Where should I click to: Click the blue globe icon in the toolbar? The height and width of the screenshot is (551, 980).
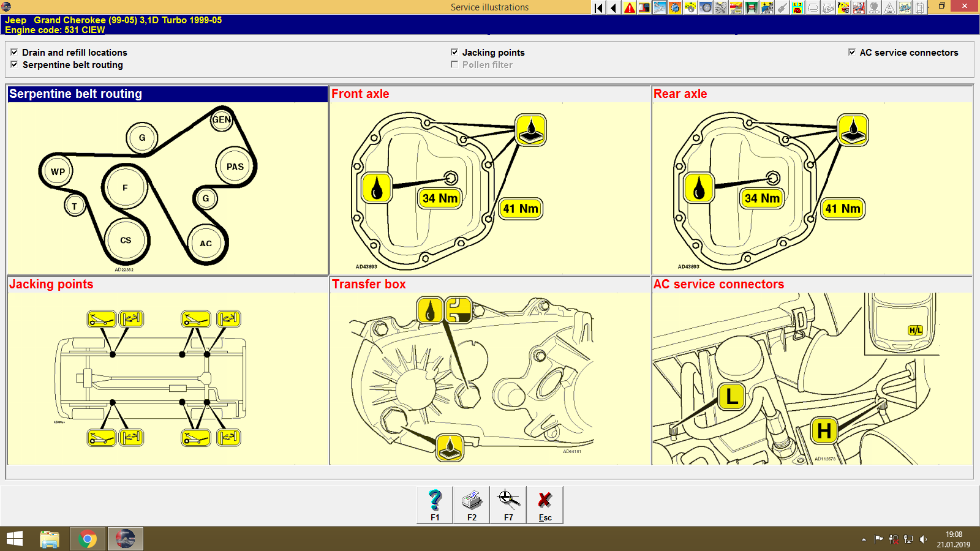click(676, 8)
